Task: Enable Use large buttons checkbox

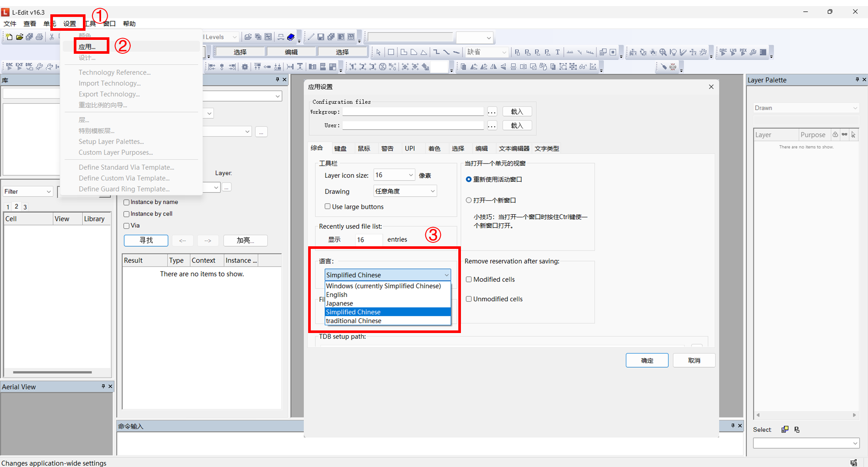Action: pos(328,206)
